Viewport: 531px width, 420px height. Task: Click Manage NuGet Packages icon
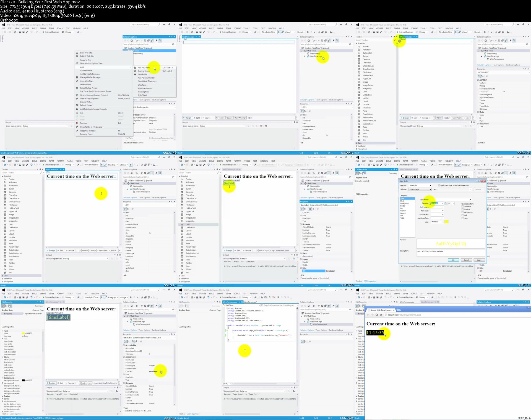(77, 77)
